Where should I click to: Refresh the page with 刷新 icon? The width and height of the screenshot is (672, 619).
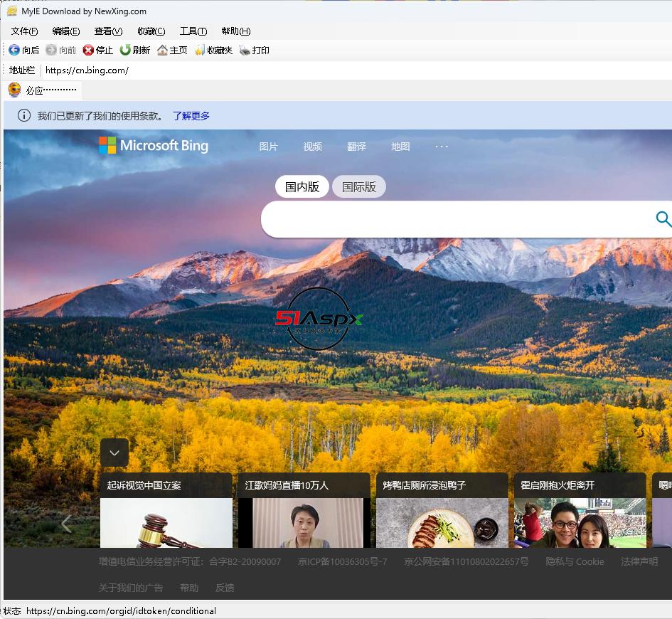point(125,50)
